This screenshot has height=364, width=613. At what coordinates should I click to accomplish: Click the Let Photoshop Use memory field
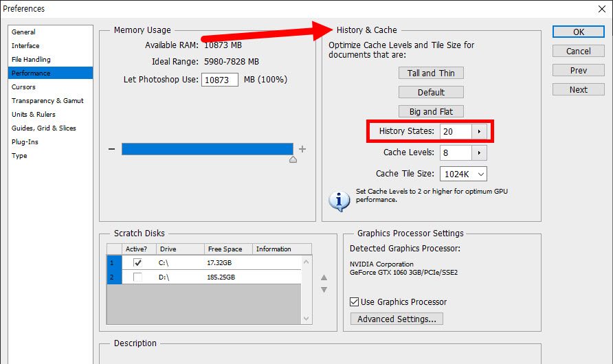(x=220, y=80)
